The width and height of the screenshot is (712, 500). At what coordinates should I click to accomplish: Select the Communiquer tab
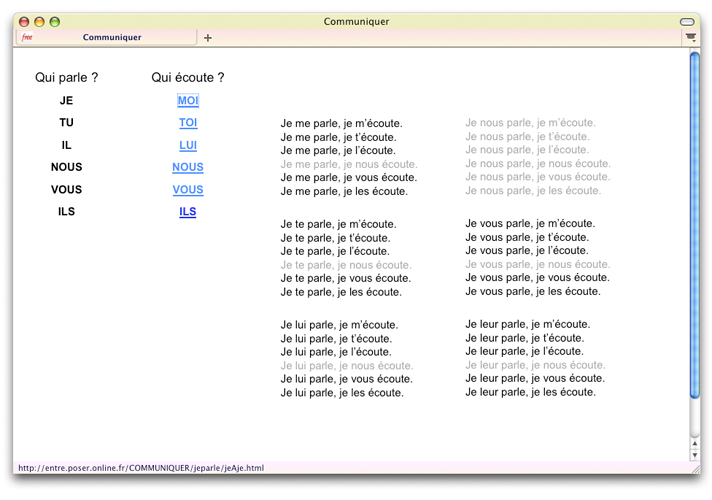click(x=107, y=37)
